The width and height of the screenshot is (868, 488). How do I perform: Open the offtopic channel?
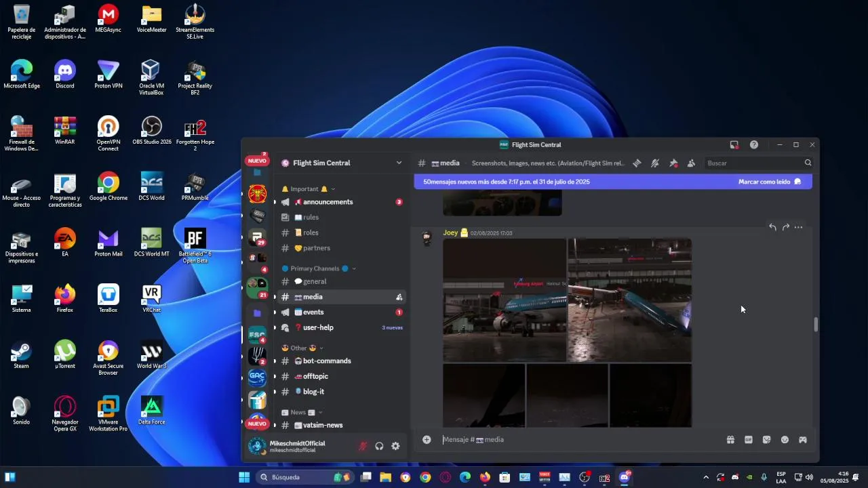(x=342, y=377)
